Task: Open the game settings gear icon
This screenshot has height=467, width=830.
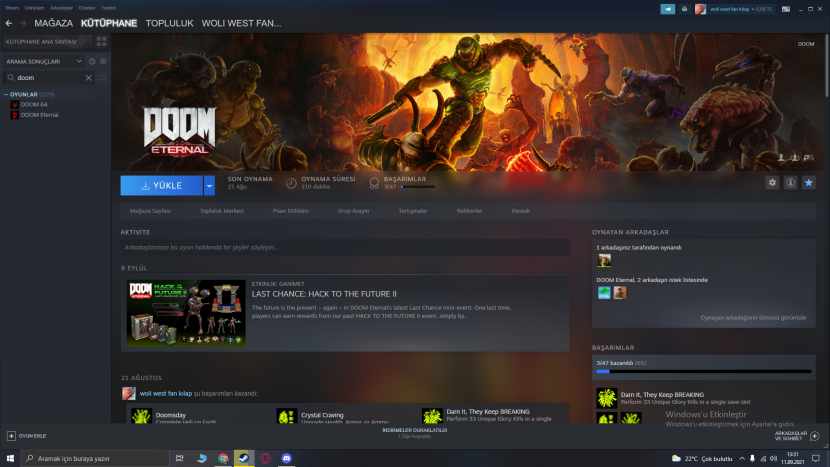Action: tap(771, 183)
